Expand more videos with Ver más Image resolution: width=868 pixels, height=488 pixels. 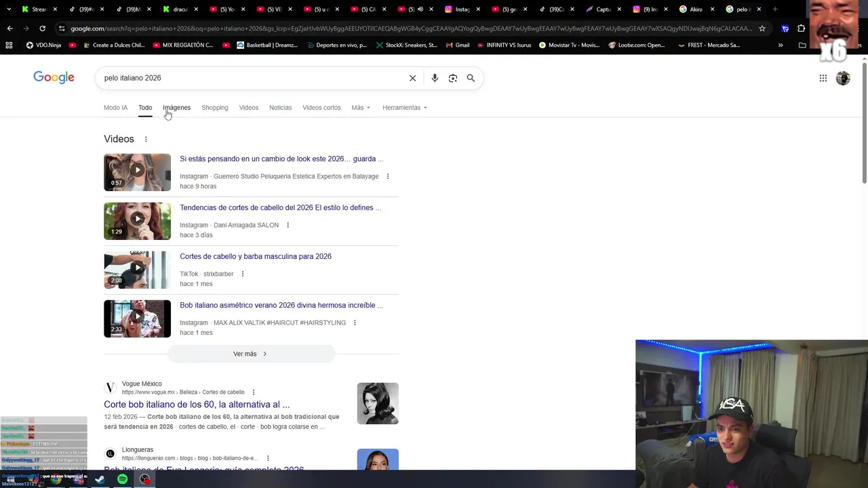251,354
